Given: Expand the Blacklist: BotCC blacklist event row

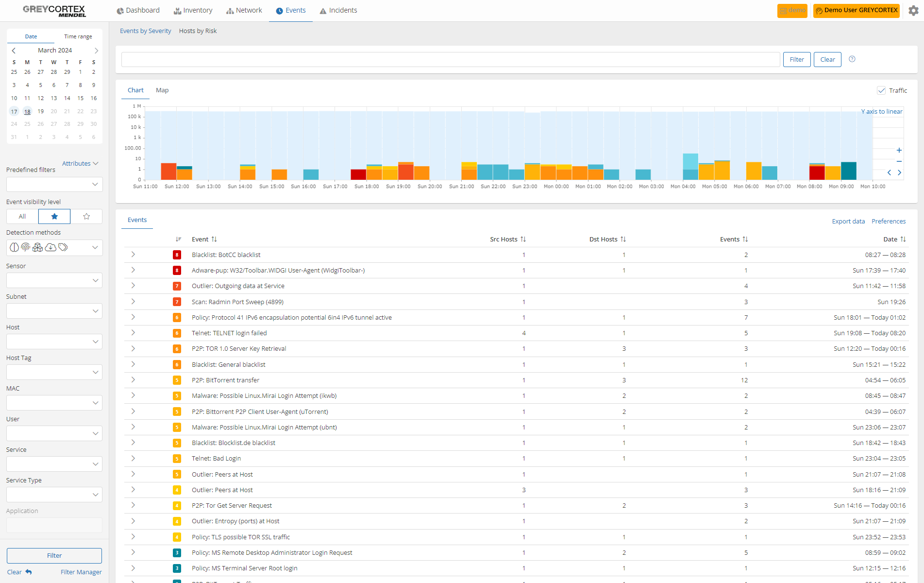Looking at the screenshot, I should [132, 255].
